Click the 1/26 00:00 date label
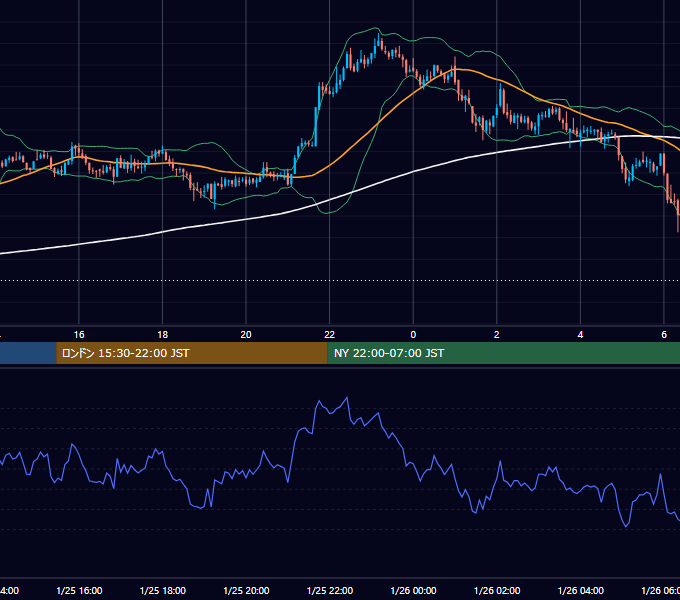 (413, 590)
